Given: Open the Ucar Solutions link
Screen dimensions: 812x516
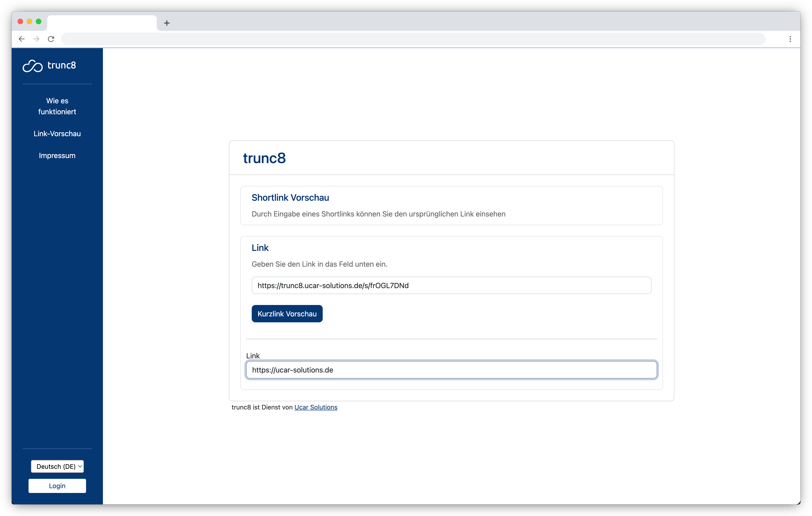Looking at the screenshot, I should click(316, 407).
